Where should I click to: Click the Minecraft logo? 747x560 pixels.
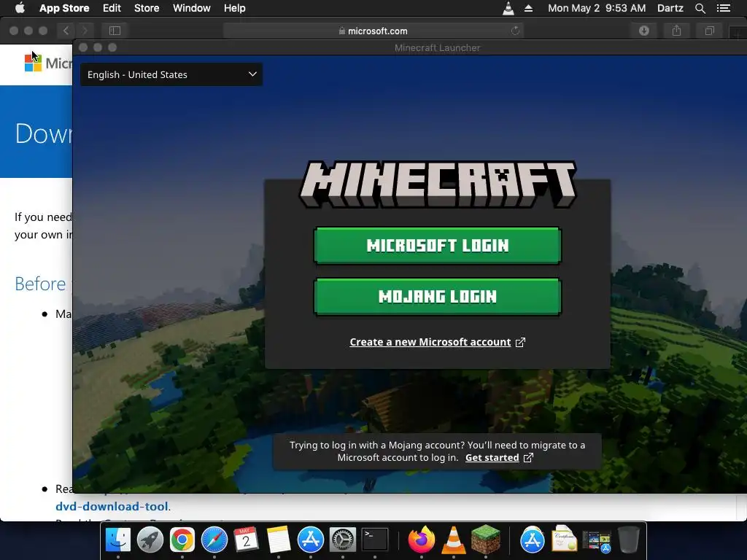click(x=438, y=184)
